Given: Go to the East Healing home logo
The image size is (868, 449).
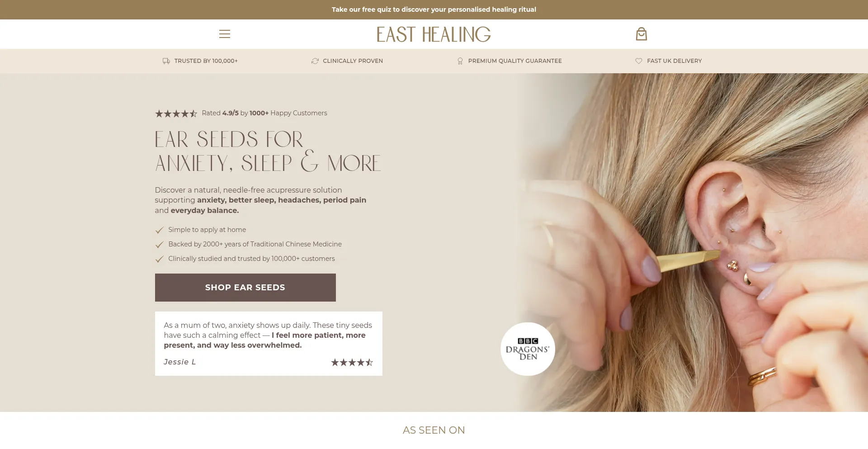Looking at the screenshot, I should pyautogui.click(x=434, y=34).
